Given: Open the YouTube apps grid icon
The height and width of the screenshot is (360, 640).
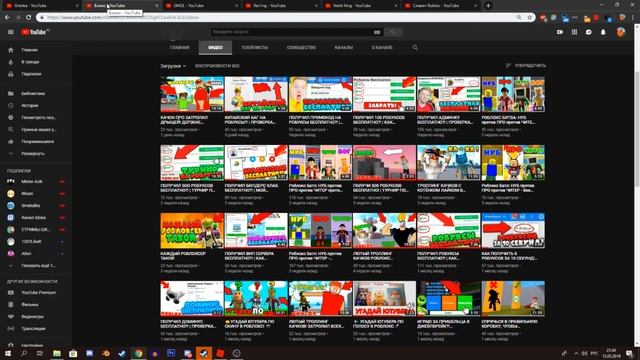Looking at the screenshot, I should click(574, 32).
